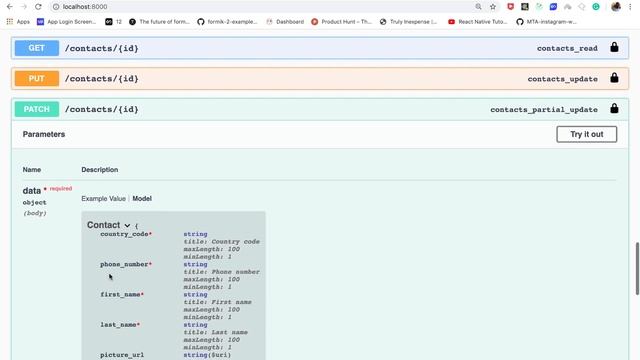This screenshot has height=360, width=640.
Task: Click the Parameters section heading
Action: (x=44, y=134)
